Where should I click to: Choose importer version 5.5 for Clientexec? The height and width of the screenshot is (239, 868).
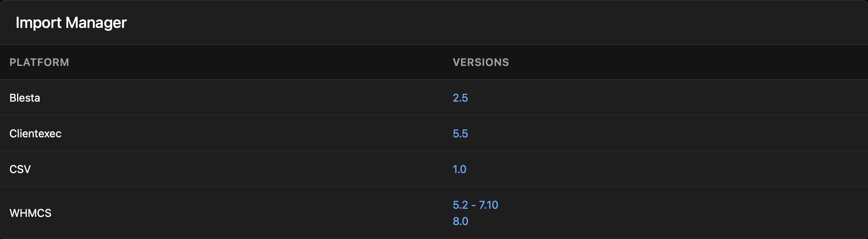[x=460, y=133]
